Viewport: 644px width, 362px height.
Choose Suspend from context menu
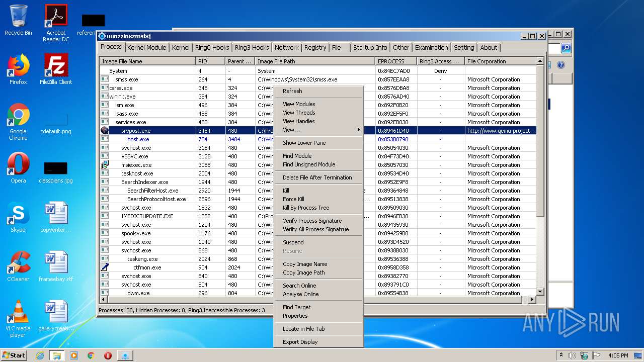pyautogui.click(x=318, y=242)
